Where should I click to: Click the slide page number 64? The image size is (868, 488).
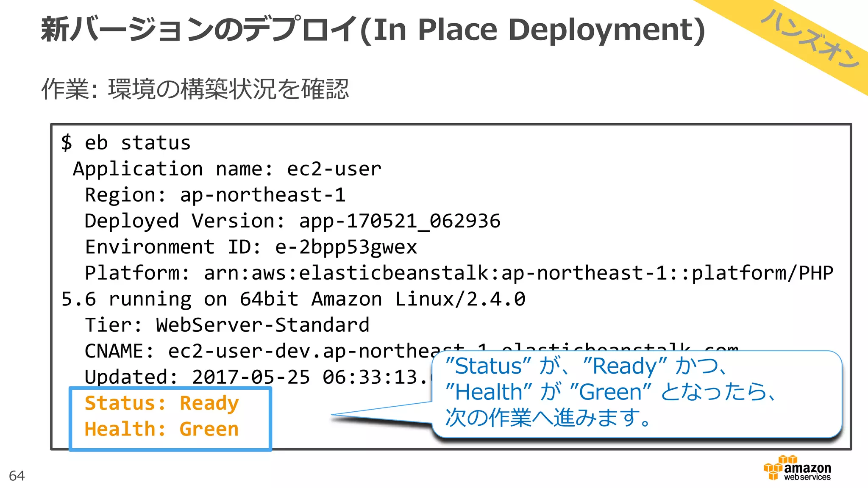17,476
